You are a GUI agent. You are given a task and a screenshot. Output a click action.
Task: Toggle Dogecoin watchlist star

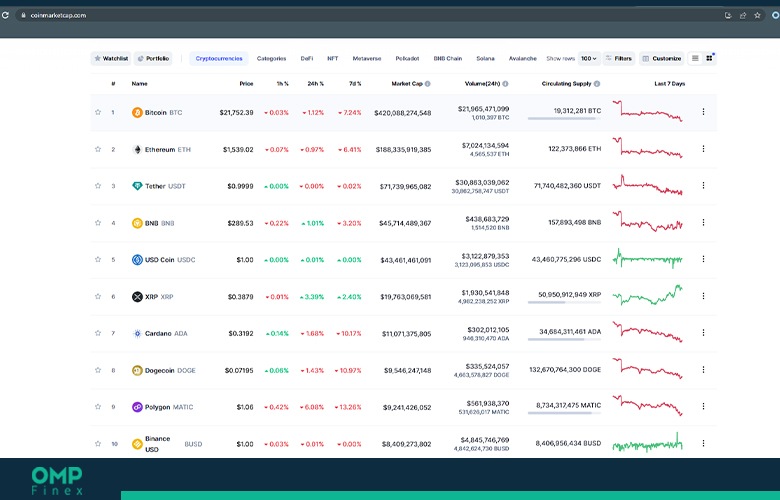pos(98,370)
